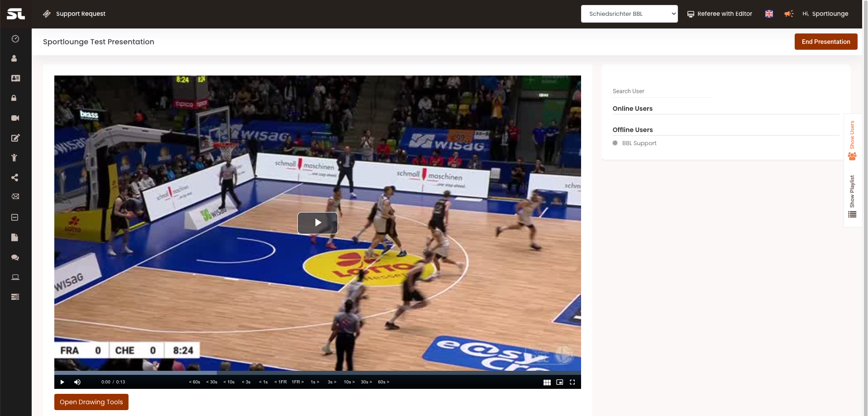Skip back 60 seconds with '< 60s'
This screenshot has height=416, width=868.
195,383
